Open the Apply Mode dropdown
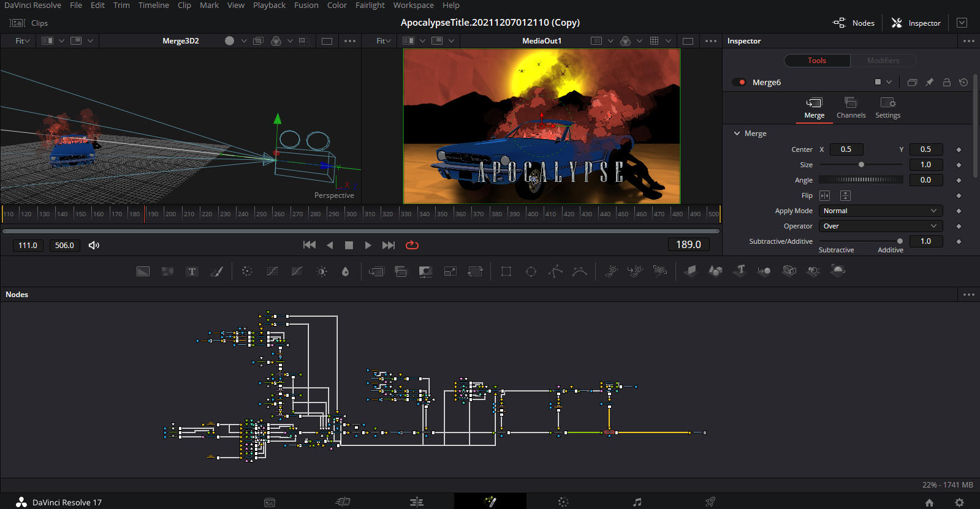This screenshot has width=980, height=509. click(x=880, y=211)
